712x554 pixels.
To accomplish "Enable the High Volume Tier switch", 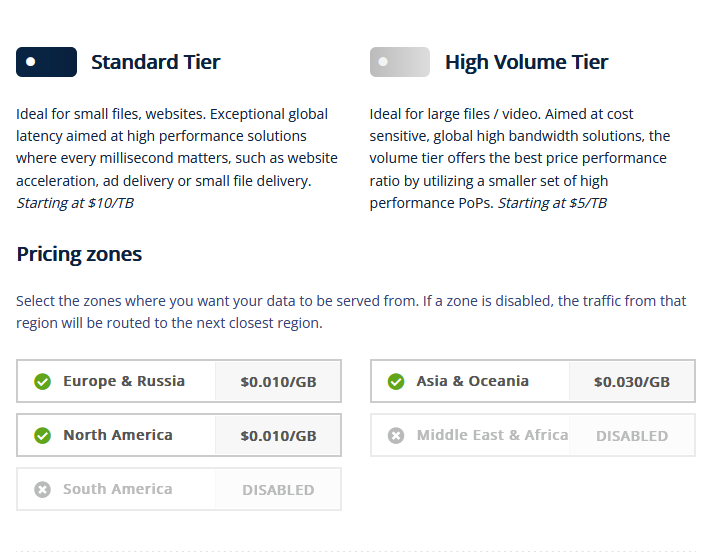I will 399,62.
